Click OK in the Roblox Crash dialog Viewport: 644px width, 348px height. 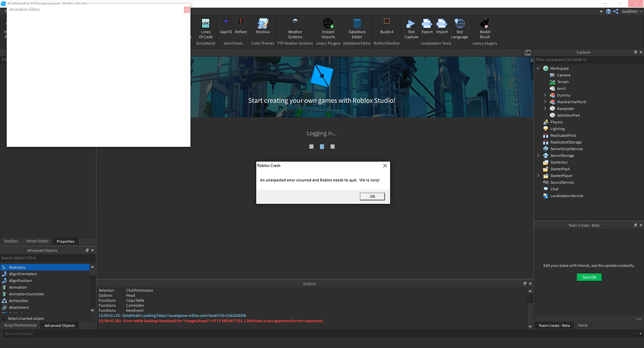372,196
